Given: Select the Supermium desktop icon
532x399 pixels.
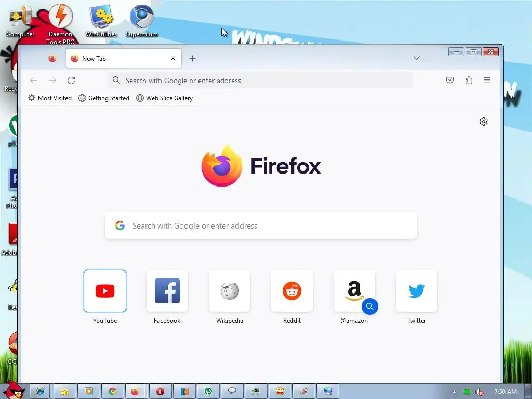Looking at the screenshot, I should coord(142,21).
